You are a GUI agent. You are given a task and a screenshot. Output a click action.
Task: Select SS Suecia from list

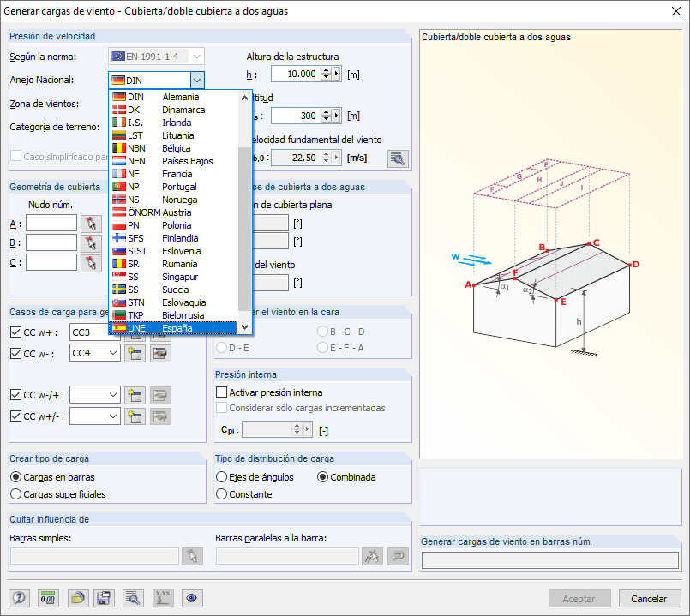tap(173, 290)
